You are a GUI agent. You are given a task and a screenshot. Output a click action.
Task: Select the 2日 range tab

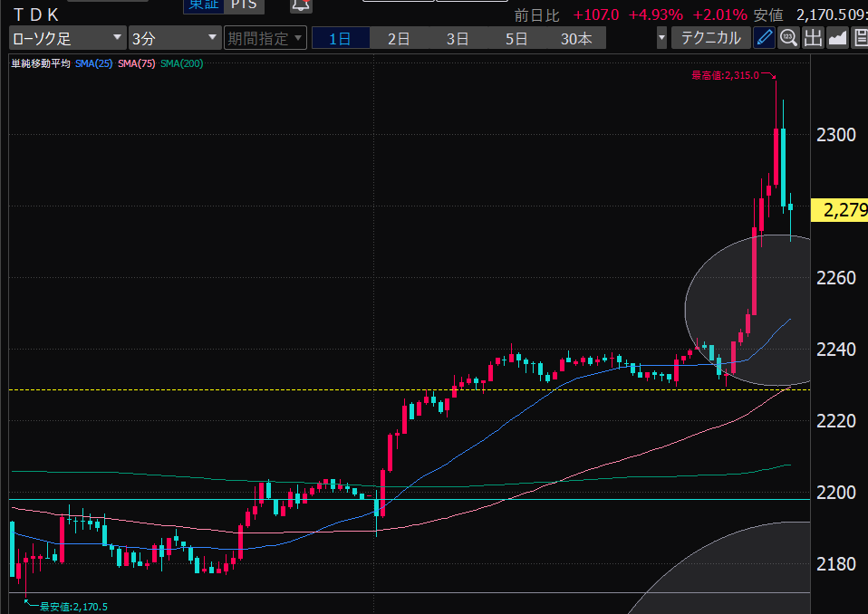click(x=399, y=38)
